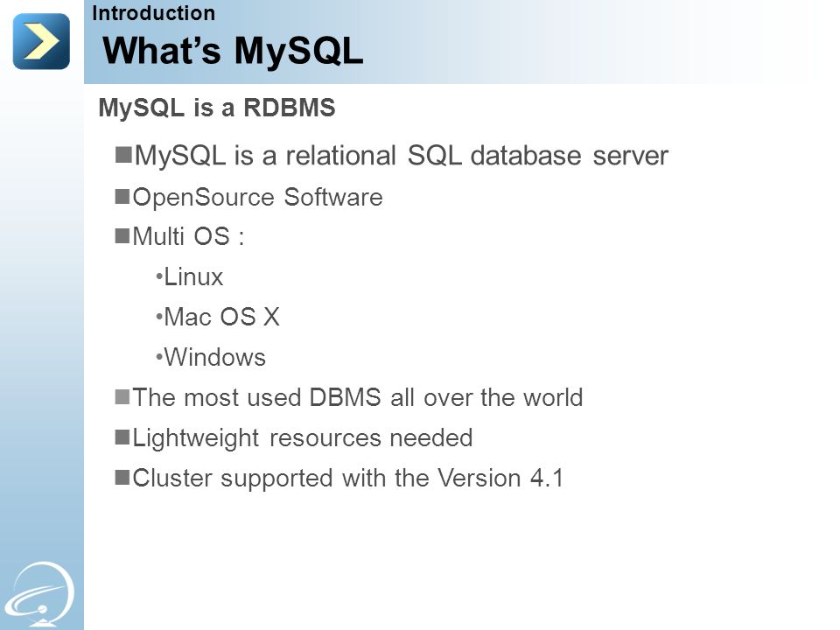Click the bullet beside Lightweight resources needed
Screen dimensions: 840x630
pyautogui.click(x=122, y=437)
